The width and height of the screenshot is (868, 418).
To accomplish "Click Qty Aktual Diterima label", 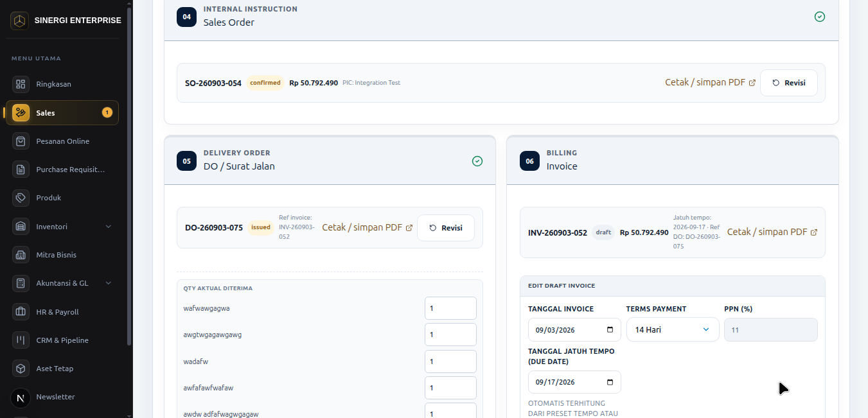I will coord(218,288).
